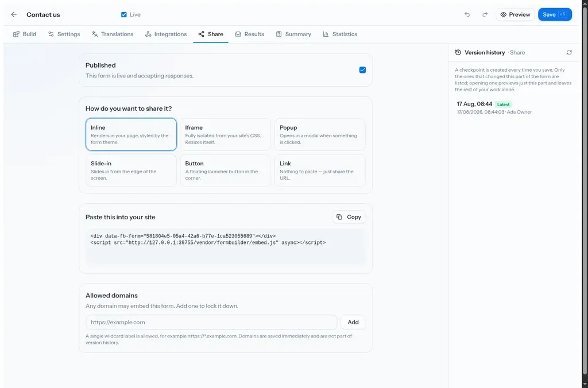Click the Statistics tab bar-chart icon

[326, 34]
